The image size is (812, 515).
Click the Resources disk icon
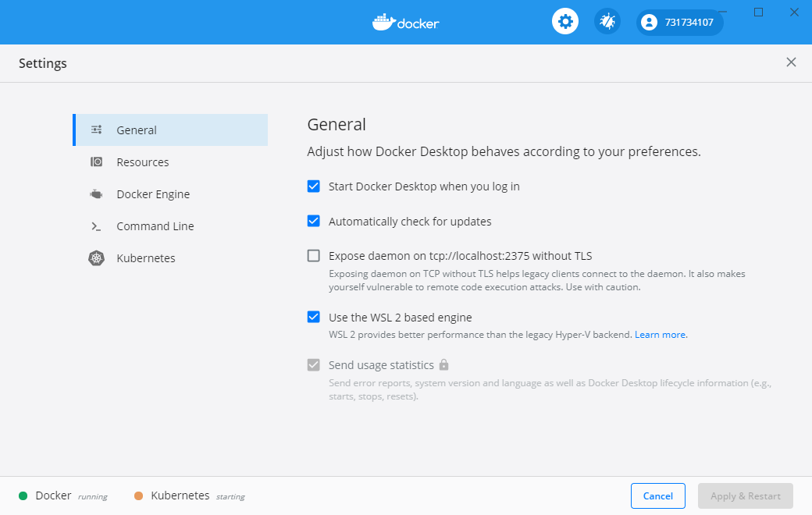point(97,162)
